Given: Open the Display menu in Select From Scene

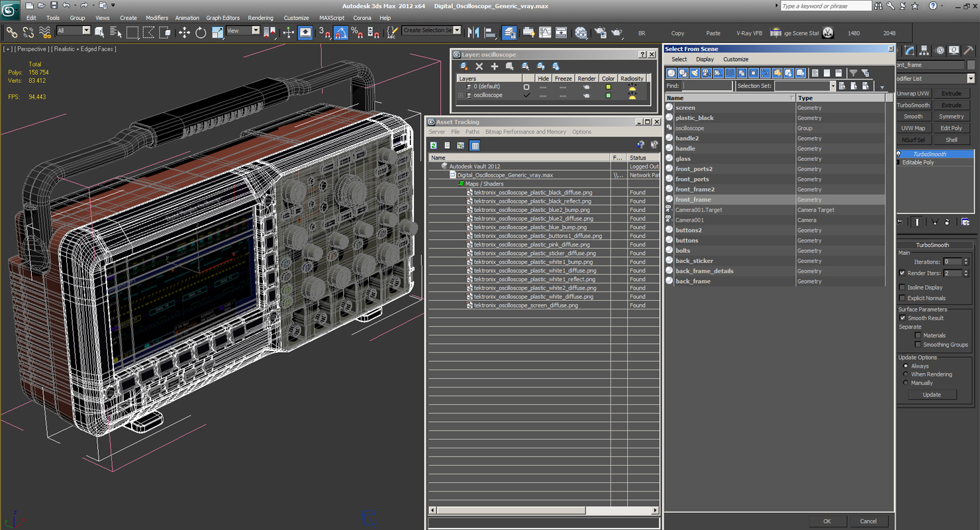Looking at the screenshot, I should coord(705,60).
